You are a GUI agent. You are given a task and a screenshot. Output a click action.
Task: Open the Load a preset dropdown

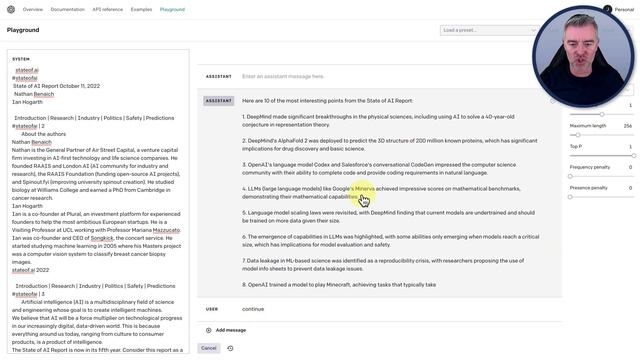click(x=489, y=30)
